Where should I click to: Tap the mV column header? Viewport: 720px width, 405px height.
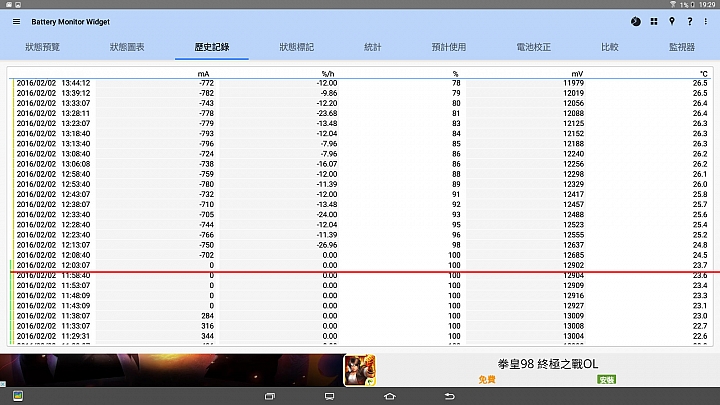577,73
